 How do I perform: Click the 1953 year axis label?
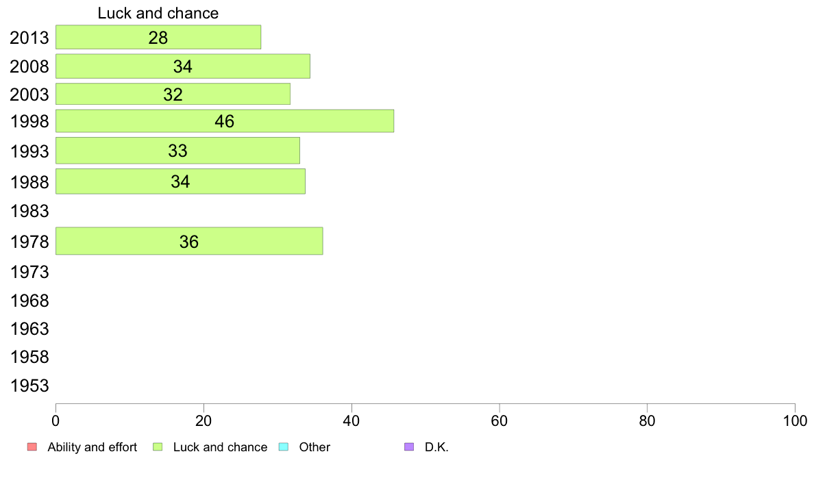(x=29, y=386)
